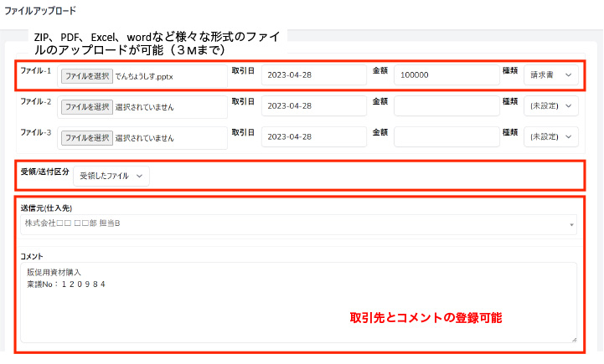Click the file select button for File-3

[x=87, y=136]
